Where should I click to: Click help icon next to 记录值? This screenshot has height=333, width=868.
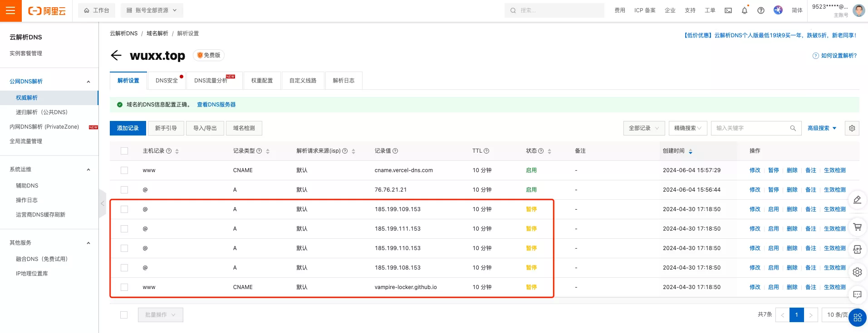(395, 151)
